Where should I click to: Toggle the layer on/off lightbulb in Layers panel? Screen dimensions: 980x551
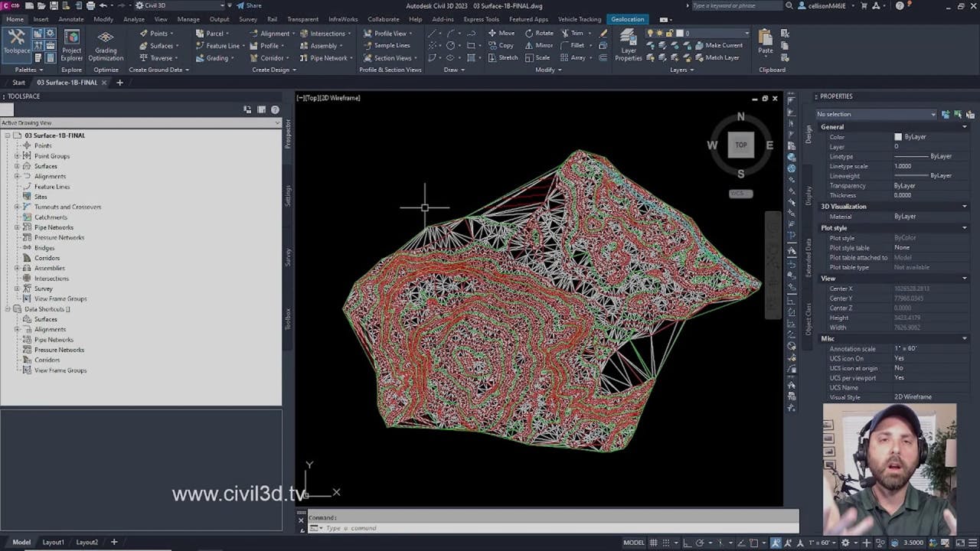(650, 32)
